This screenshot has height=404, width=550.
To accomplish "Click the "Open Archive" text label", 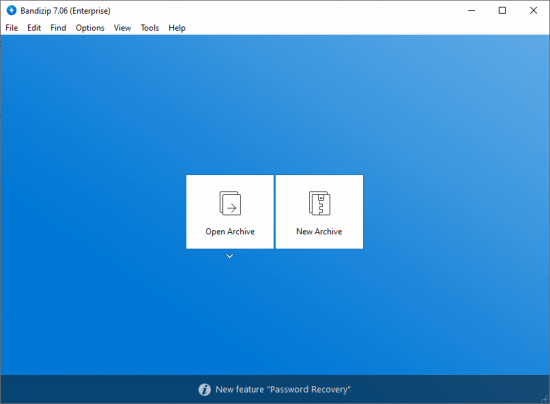I will click(230, 231).
